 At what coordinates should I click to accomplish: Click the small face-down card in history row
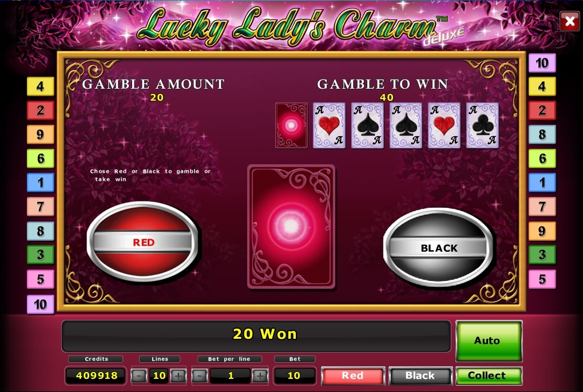292,125
